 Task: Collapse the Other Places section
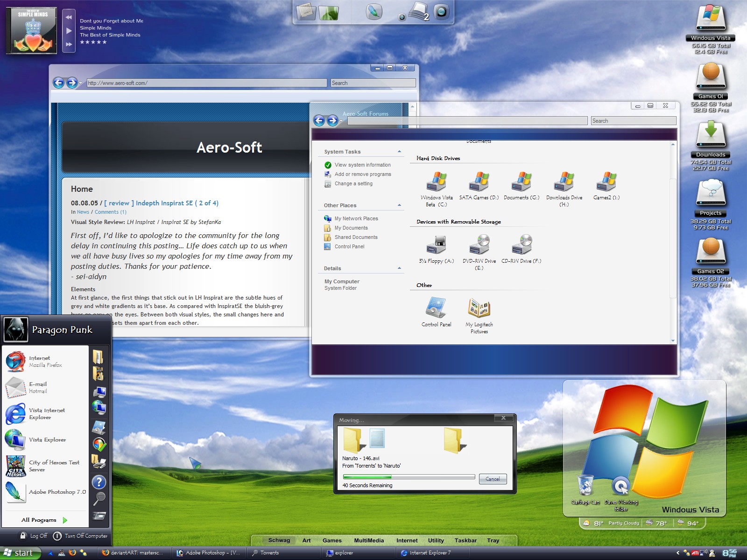click(400, 205)
